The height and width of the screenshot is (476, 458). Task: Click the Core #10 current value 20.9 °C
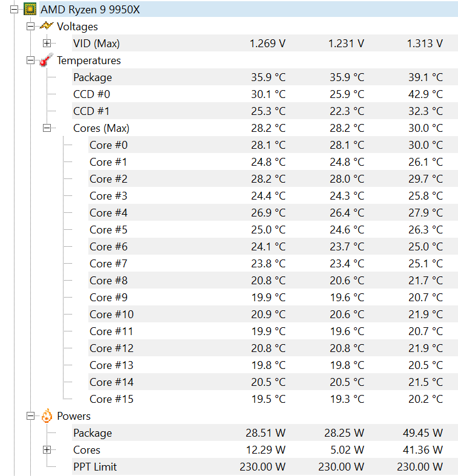(268, 314)
